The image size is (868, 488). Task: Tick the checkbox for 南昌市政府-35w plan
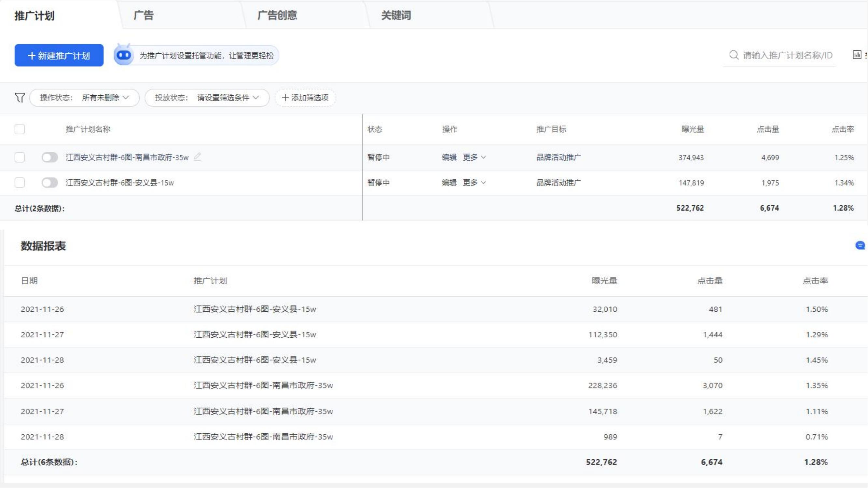point(20,157)
